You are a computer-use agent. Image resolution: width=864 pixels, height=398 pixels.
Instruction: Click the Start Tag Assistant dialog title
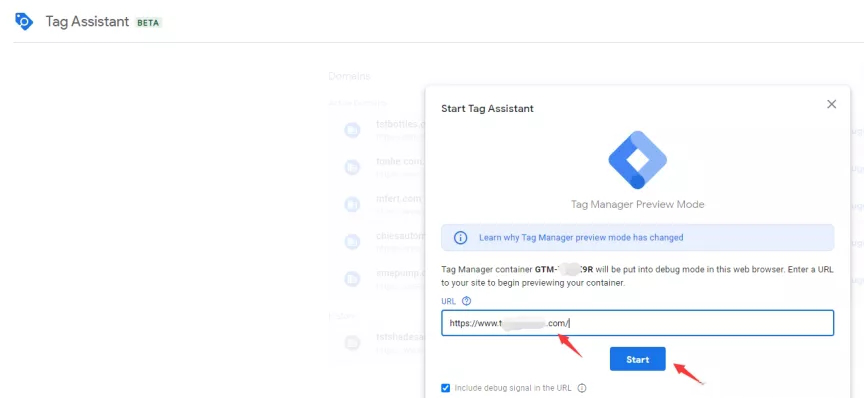pos(487,109)
